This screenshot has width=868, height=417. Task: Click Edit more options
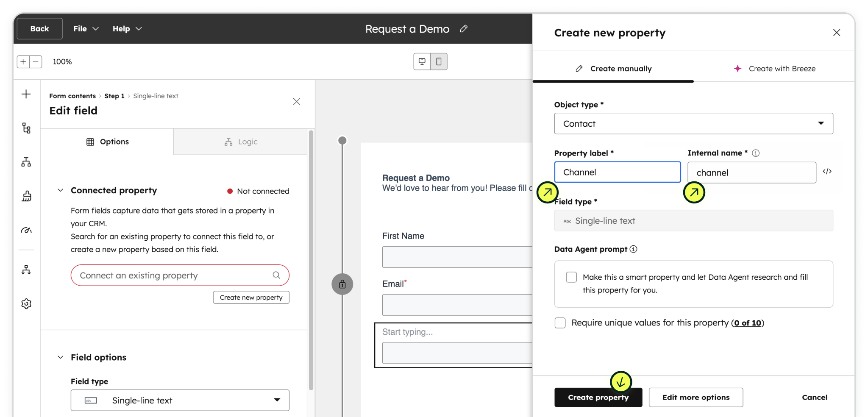696,397
